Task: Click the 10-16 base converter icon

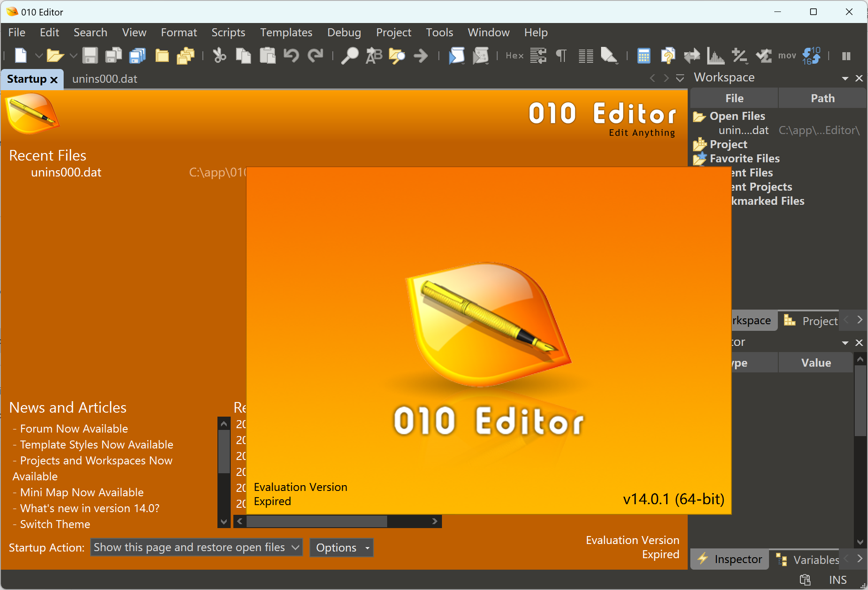Action: [x=811, y=56]
